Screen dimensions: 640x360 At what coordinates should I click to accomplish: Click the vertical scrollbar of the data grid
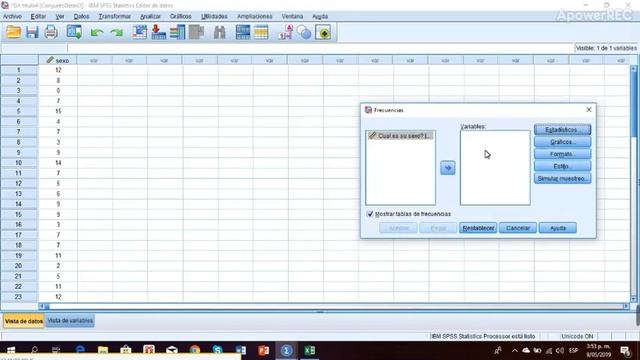pos(634,184)
